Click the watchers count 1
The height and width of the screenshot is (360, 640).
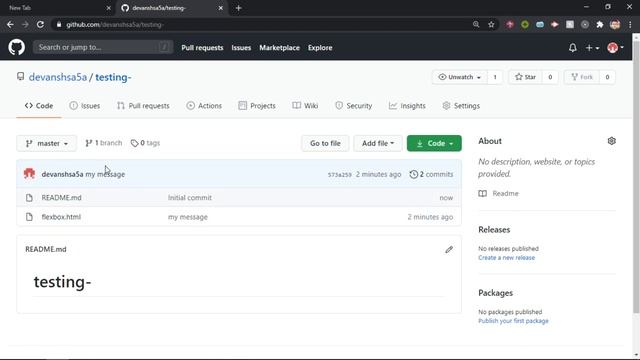point(495,77)
